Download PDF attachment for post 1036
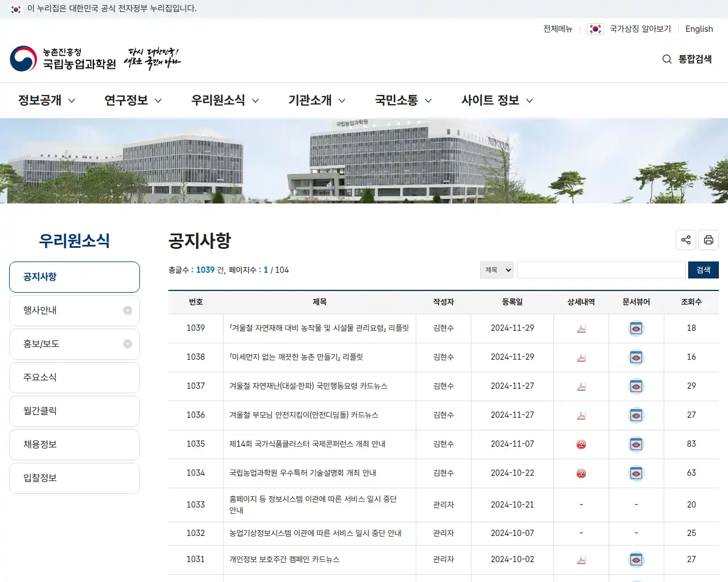Image resolution: width=728 pixels, height=582 pixels. (581, 415)
